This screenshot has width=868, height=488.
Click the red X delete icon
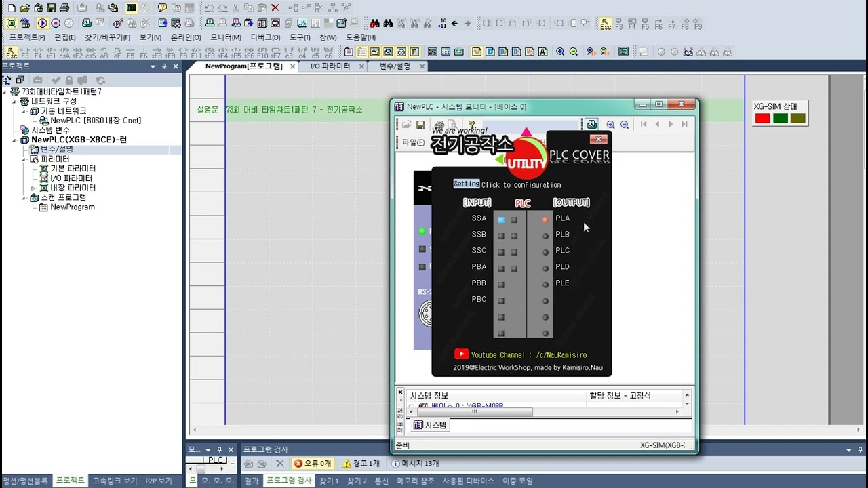[275, 8]
